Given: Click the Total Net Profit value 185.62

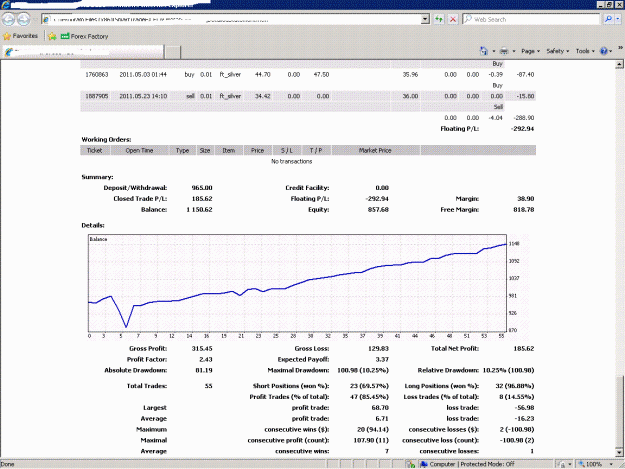Looking at the screenshot, I should tap(523, 349).
